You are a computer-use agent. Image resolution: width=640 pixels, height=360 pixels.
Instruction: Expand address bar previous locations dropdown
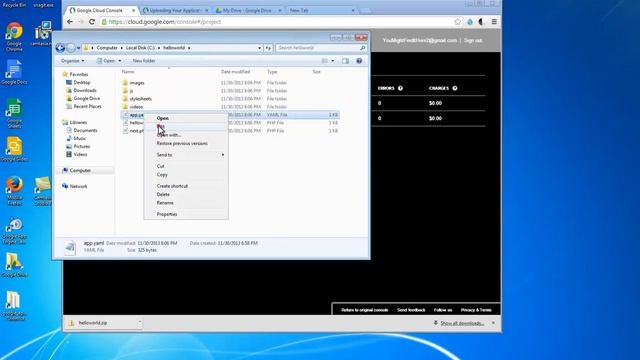tap(260, 48)
